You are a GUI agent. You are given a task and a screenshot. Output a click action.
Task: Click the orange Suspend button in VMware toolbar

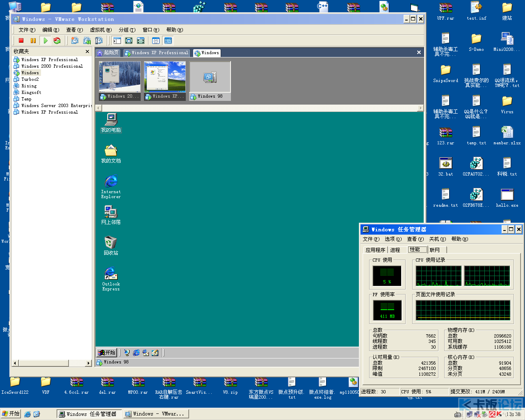click(x=33, y=41)
